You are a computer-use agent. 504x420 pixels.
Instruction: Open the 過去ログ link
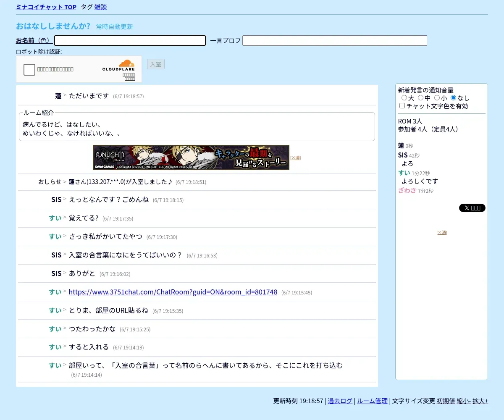click(x=340, y=401)
